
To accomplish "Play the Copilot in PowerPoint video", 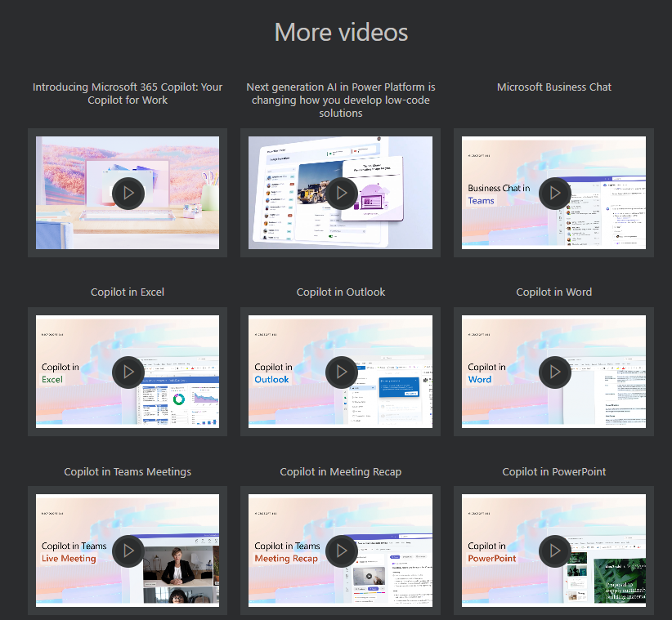I will point(555,551).
